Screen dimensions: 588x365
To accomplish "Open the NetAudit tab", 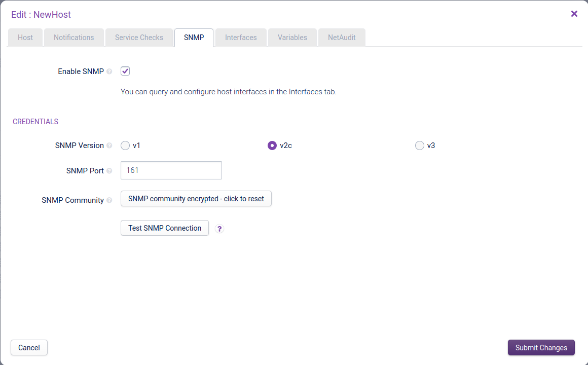I will [342, 38].
